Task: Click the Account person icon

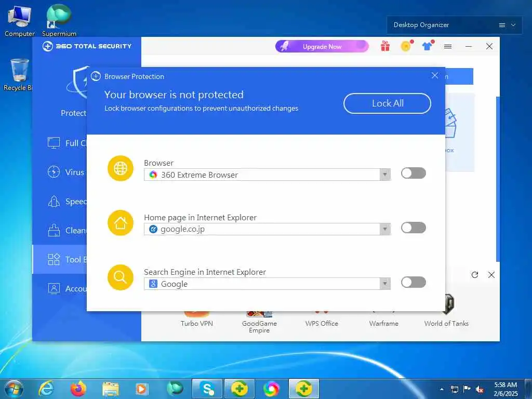Action: tap(54, 289)
